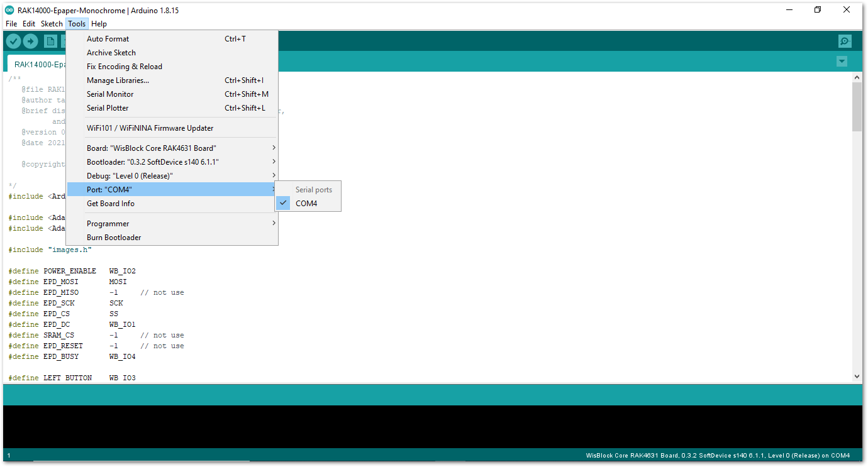Click Burn Bootloader entry
The image size is (868, 467).
(x=172, y=238)
